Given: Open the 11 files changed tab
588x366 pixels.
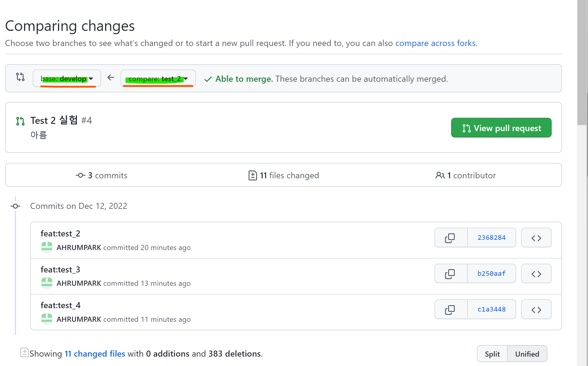Looking at the screenshot, I should [x=283, y=175].
